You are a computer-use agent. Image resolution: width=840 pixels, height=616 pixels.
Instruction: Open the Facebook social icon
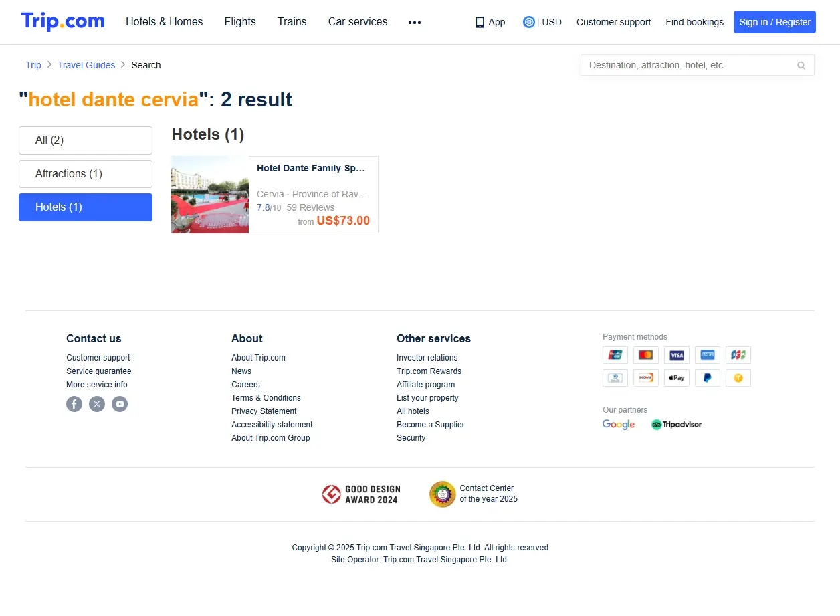74,404
